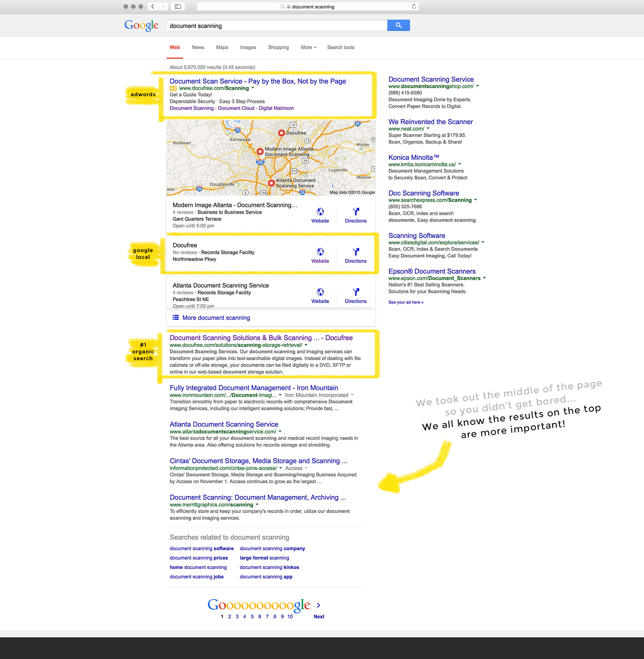Click next-page chevron beside Google pagination logo
The width and height of the screenshot is (644, 659).
(x=319, y=605)
